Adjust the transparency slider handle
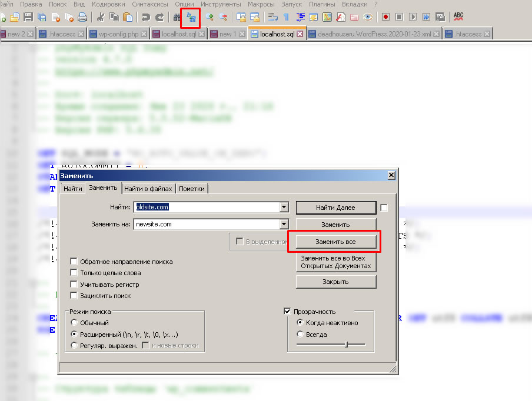The image size is (532, 401). pos(347,345)
